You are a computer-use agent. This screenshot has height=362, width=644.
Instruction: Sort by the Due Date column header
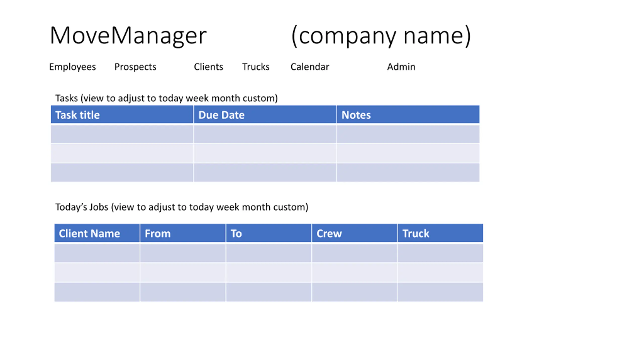click(x=265, y=115)
